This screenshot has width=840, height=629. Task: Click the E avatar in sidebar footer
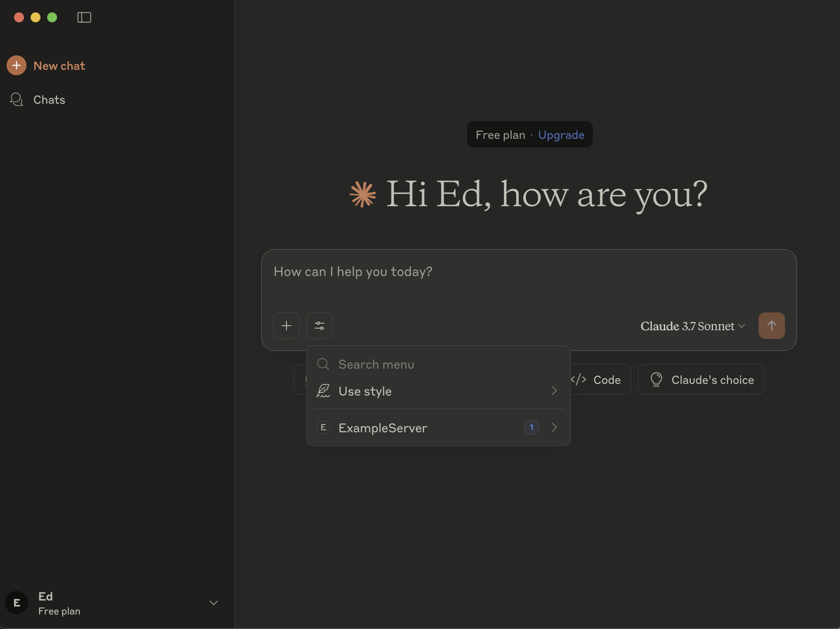(17, 603)
